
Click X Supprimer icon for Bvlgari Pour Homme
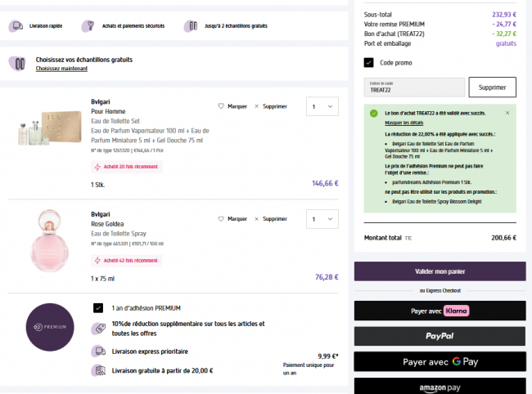[x=256, y=106]
